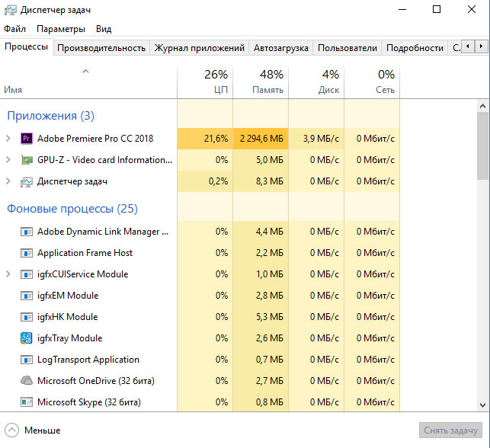Viewport: 490px width, 448px height.
Task: Select the Процессы tab
Action: click(x=27, y=47)
